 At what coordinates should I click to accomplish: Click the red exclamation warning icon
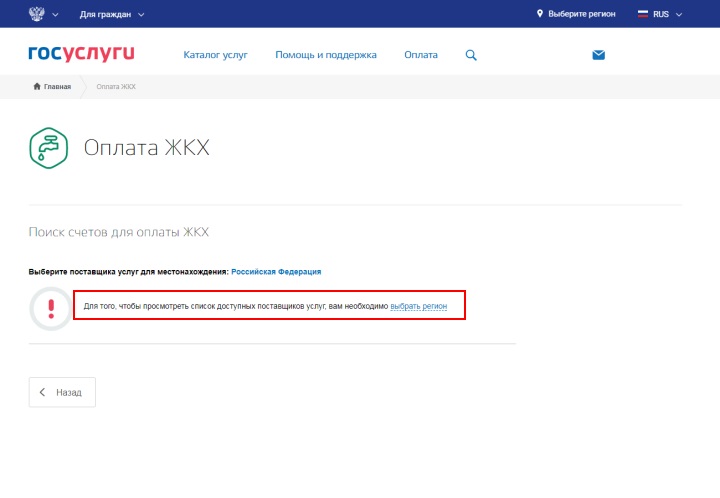(51, 308)
